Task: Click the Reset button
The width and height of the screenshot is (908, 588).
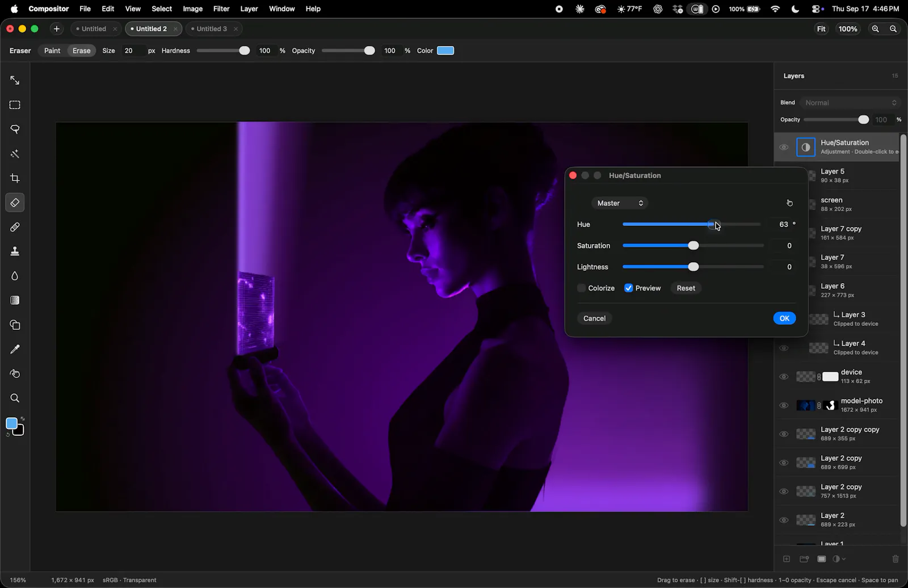Action: coord(686,288)
